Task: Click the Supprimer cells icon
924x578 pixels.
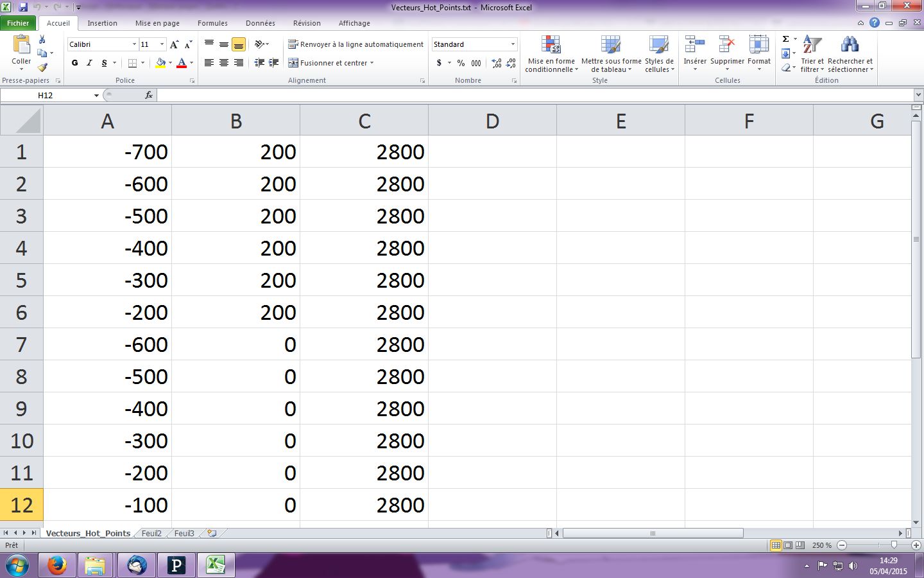Action: click(727, 46)
